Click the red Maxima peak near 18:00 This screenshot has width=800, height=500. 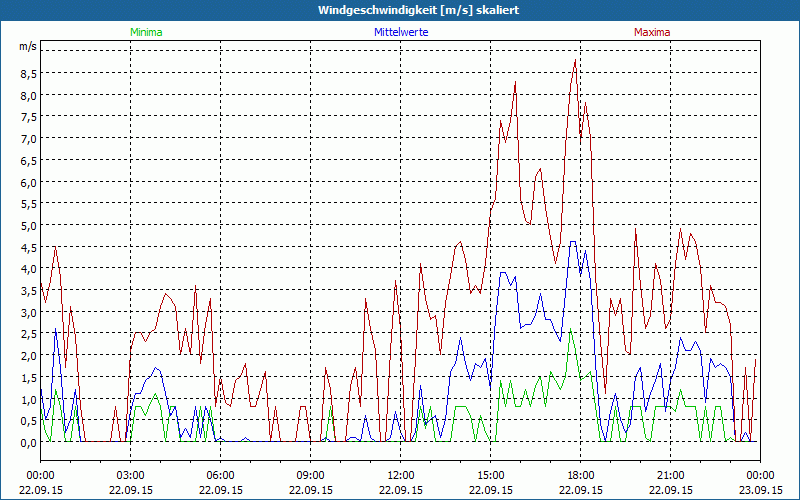[x=576, y=60]
